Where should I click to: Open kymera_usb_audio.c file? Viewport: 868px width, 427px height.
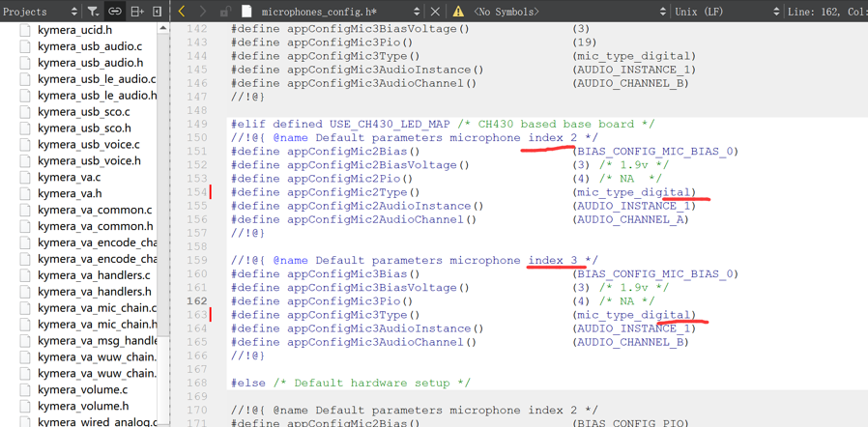[90, 46]
